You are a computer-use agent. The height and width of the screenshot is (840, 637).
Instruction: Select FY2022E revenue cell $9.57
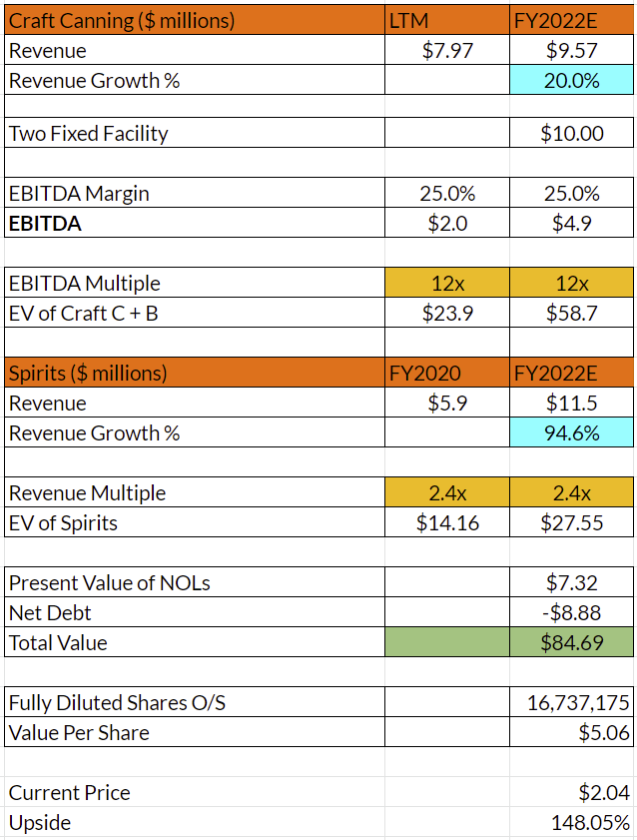click(x=571, y=50)
